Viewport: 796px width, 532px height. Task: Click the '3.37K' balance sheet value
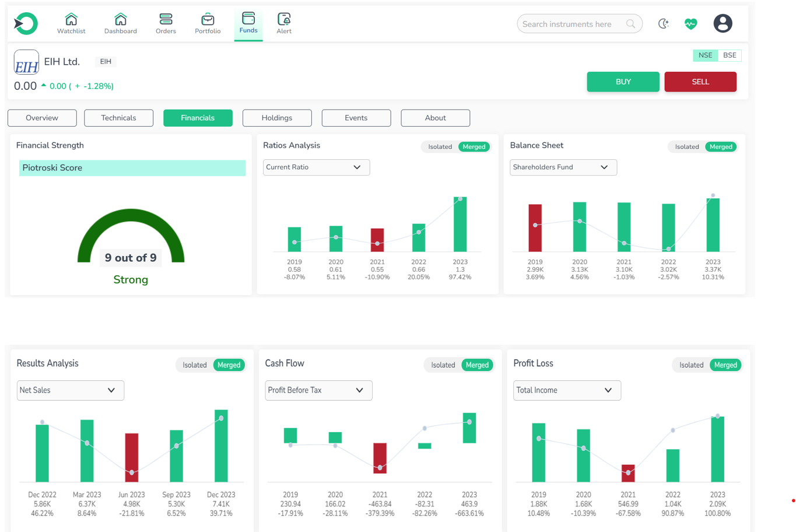[x=713, y=270]
